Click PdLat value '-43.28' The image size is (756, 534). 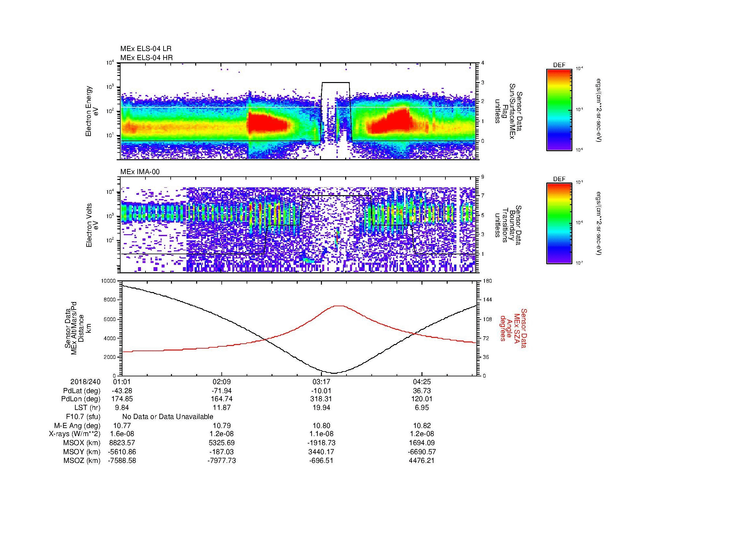pyautogui.click(x=122, y=391)
